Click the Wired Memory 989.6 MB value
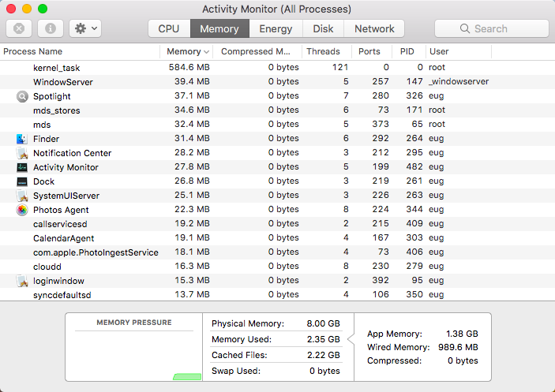This screenshot has height=392, width=555. pyautogui.click(x=458, y=347)
